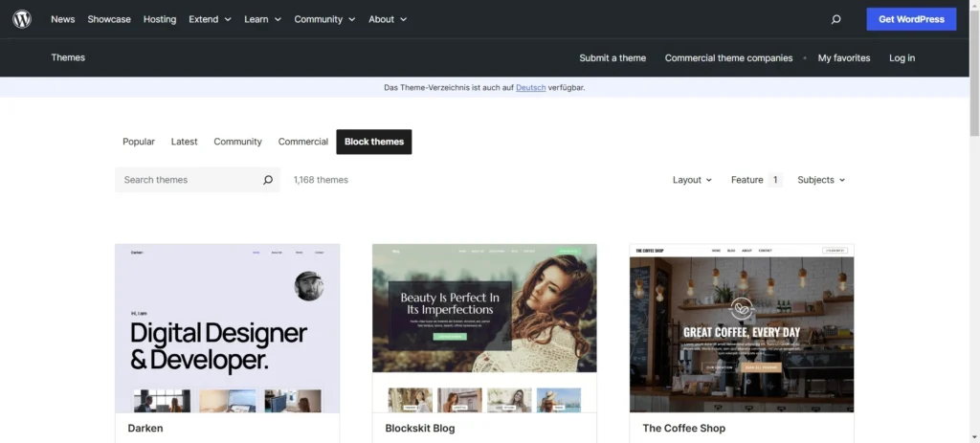Click the 1,168 themes count text
Viewport: 980px width, 443px height.
click(321, 180)
